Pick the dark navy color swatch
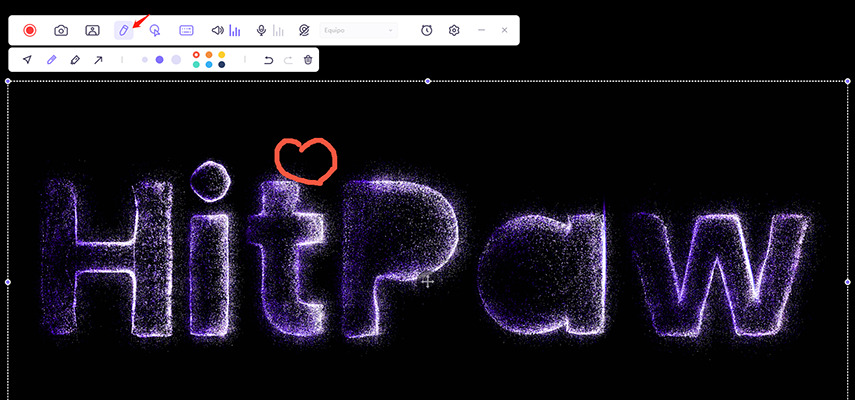The image size is (855, 400). (x=221, y=65)
